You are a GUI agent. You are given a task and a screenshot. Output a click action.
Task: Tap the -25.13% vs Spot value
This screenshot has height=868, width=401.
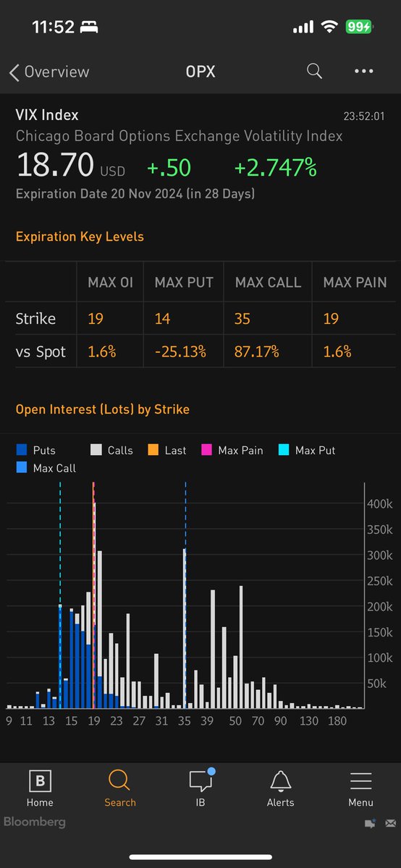(180, 352)
